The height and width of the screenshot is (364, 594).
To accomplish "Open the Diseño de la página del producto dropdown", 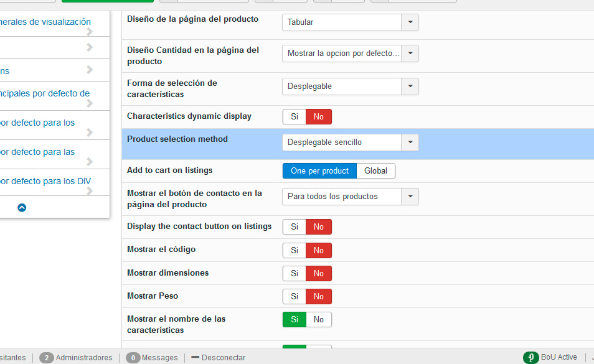I will tap(350, 22).
